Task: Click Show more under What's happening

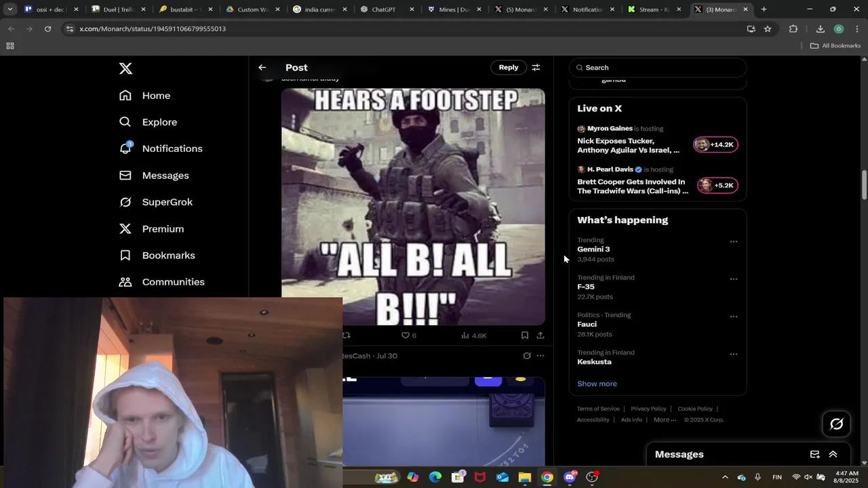Action: [x=597, y=384]
